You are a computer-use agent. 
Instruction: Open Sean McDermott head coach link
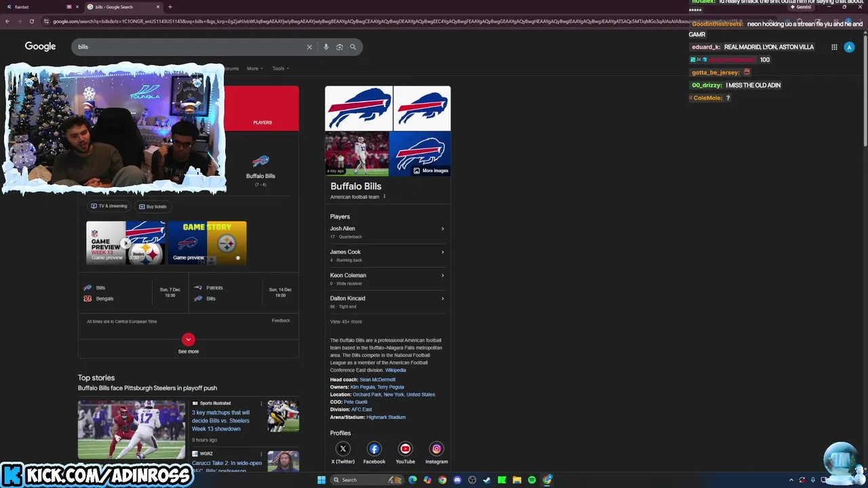click(377, 380)
